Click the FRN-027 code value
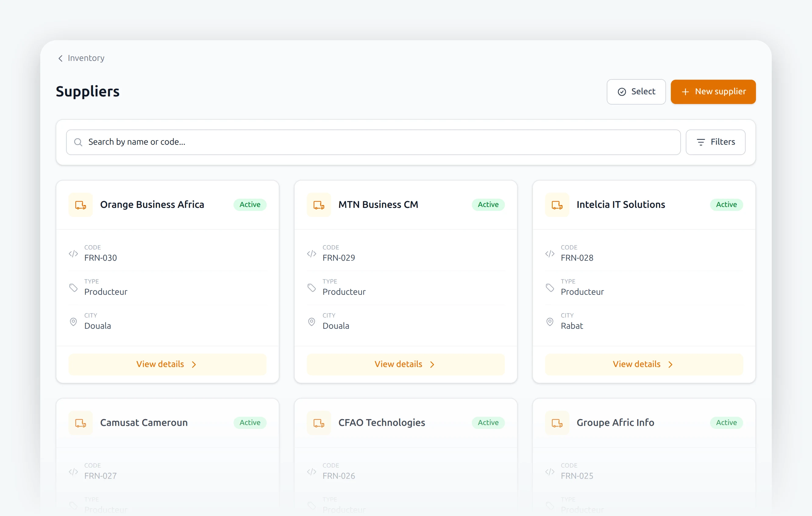This screenshot has width=812, height=516. tap(101, 476)
